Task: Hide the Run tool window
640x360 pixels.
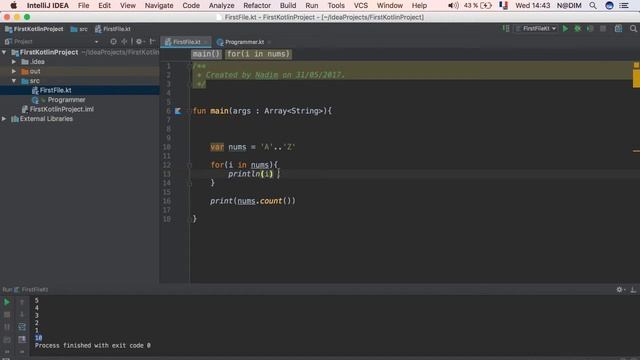Action: (633, 289)
